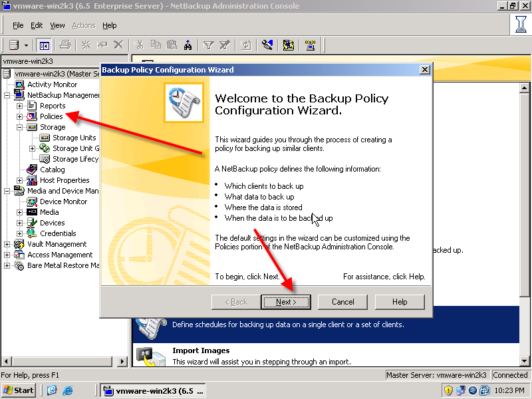
Task: Select Activity Monitor in the tree
Action: click(x=53, y=84)
